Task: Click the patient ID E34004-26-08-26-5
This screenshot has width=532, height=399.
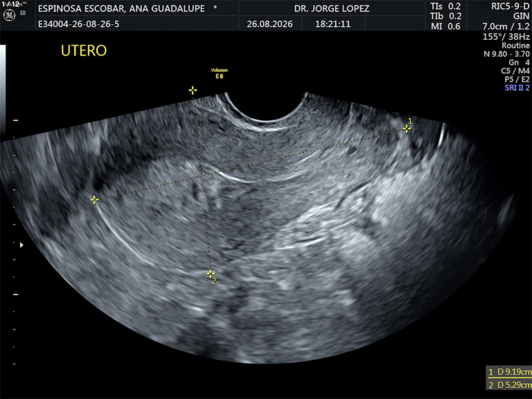Action: coord(79,24)
